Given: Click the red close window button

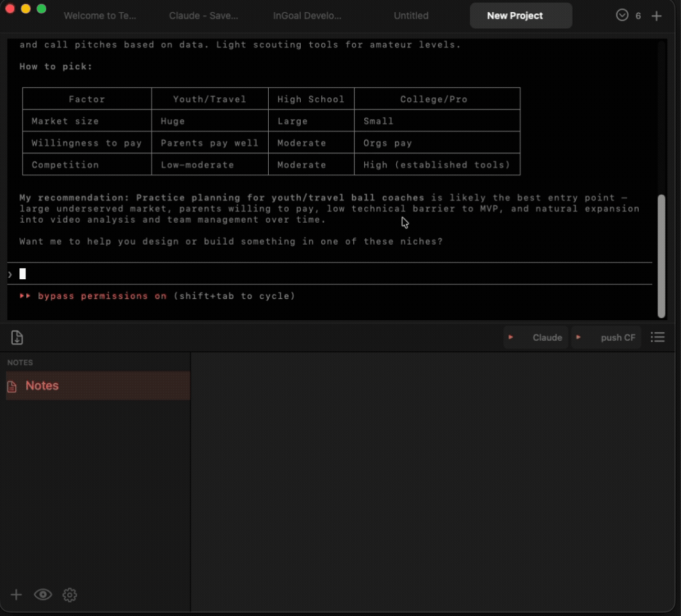Looking at the screenshot, I should 10,9.
